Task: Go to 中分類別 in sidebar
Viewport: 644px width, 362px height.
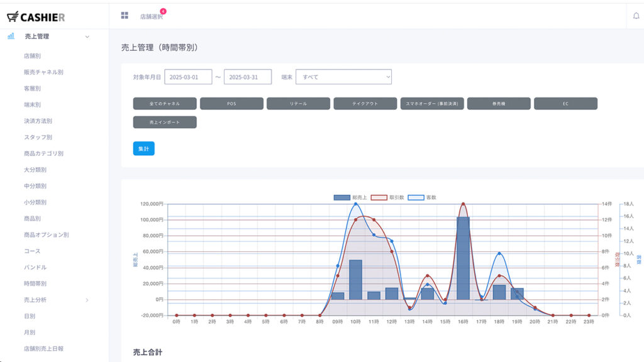Action: pyautogui.click(x=35, y=186)
